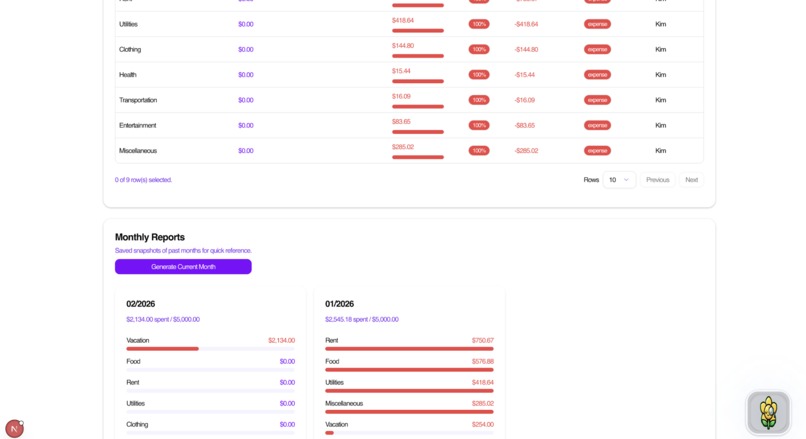806x439 pixels.
Task: Click the -$418.64 remaining value for Utilities
Action: (x=526, y=24)
